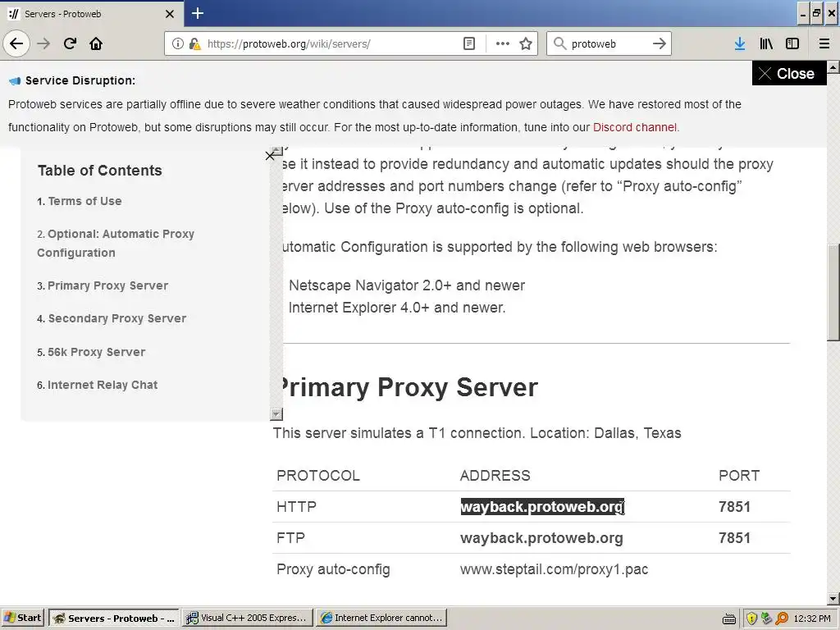Select the Servers - Protoweb tab

click(x=91, y=14)
